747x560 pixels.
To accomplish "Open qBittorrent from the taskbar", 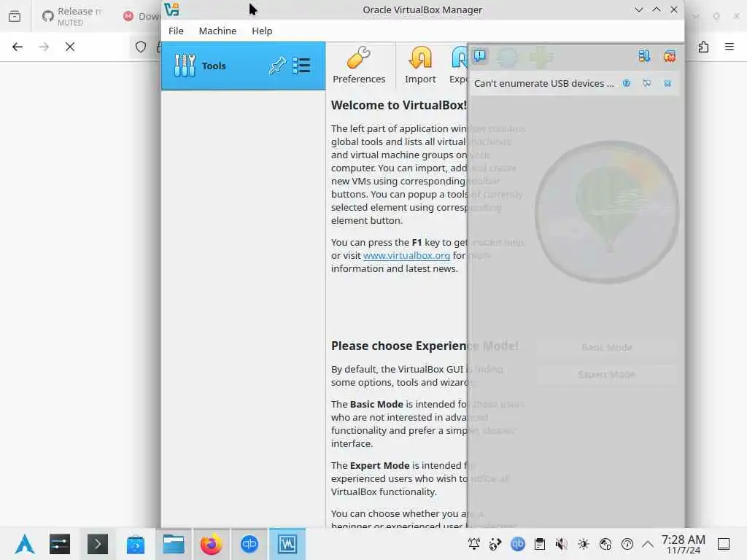I will 249,544.
